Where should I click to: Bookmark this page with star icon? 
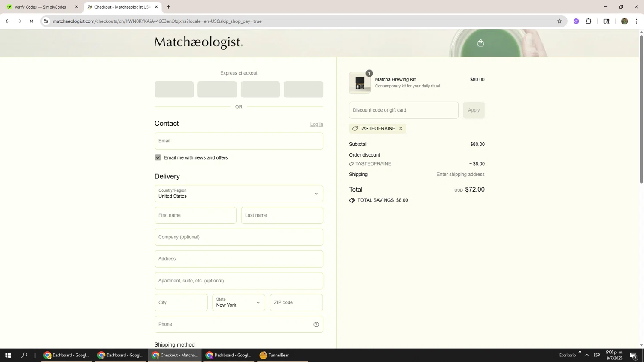[559, 21]
